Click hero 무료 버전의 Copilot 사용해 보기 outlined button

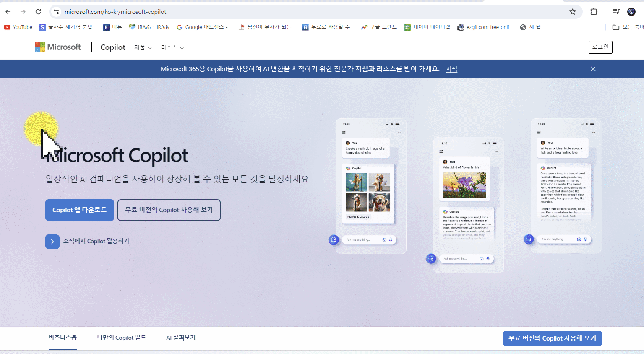coord(169,210)
